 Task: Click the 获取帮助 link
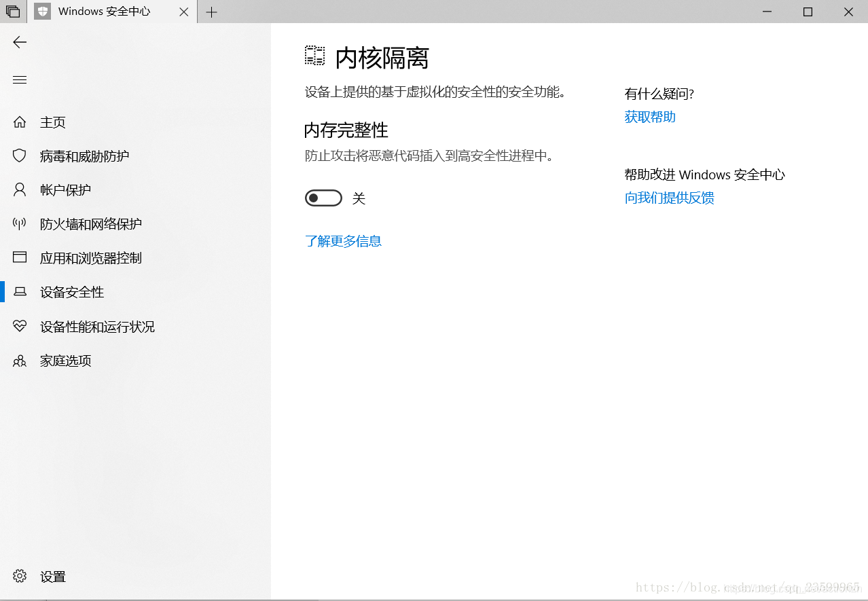point(650,117)
